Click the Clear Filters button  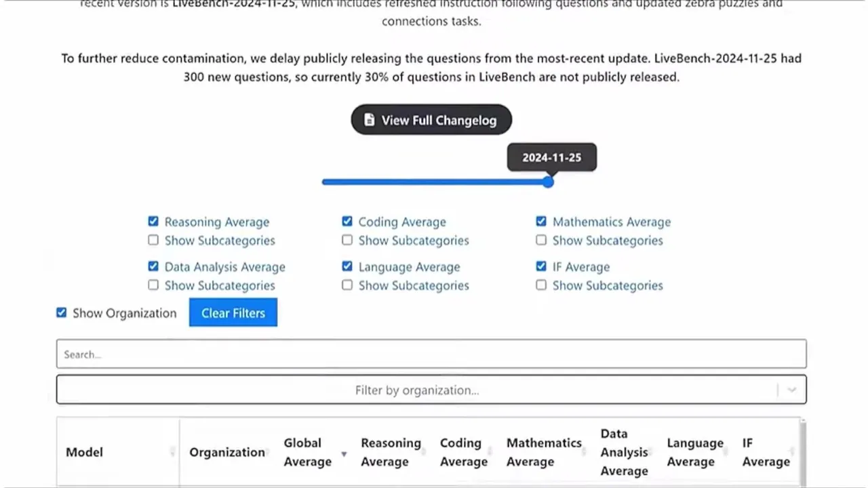point(233,312)
